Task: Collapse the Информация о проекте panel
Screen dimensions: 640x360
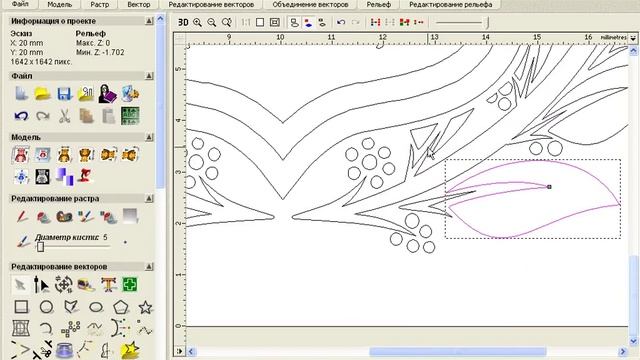Action: coord(149,21)
